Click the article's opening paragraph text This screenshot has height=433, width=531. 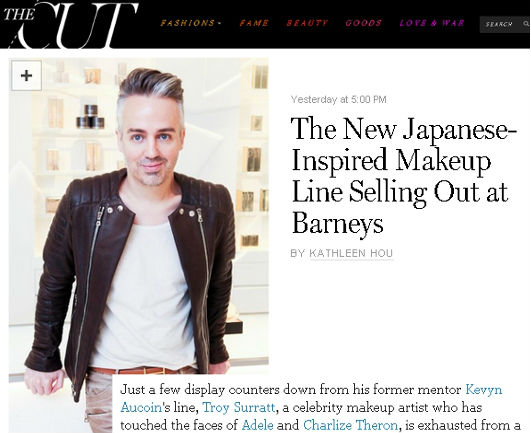coord(320,407)
